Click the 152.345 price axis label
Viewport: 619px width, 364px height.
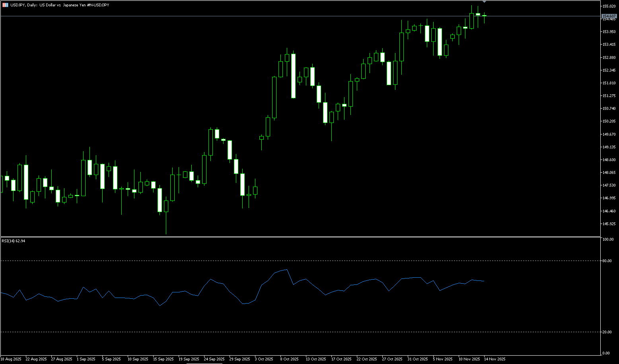point(609,70)
